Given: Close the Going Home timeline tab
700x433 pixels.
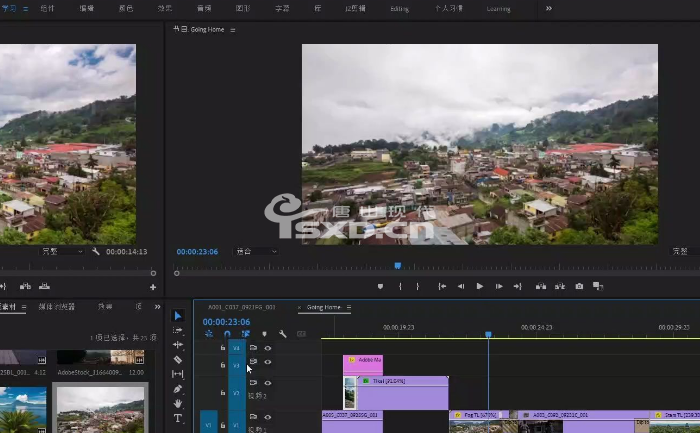Looking at the screenshot, I should [299, 307].
